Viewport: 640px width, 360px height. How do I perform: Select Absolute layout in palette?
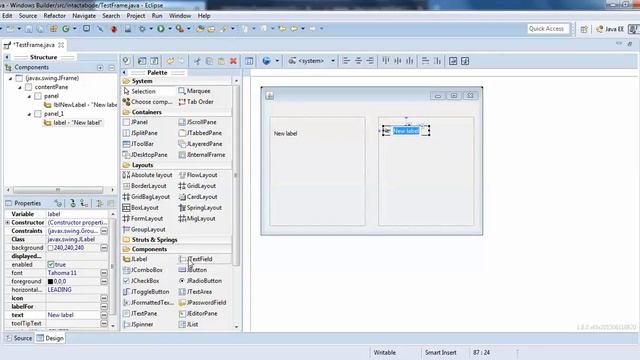(148, 175)
